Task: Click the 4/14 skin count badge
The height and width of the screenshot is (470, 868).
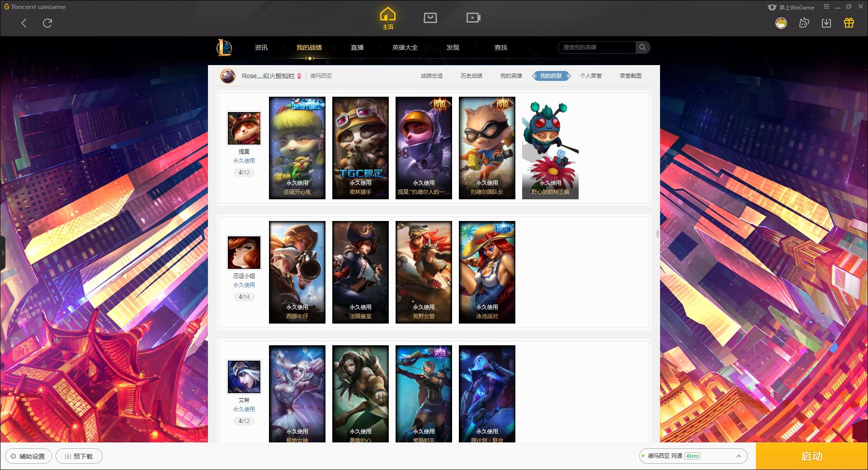Action: pyautogui.click(x=244, y=297)
